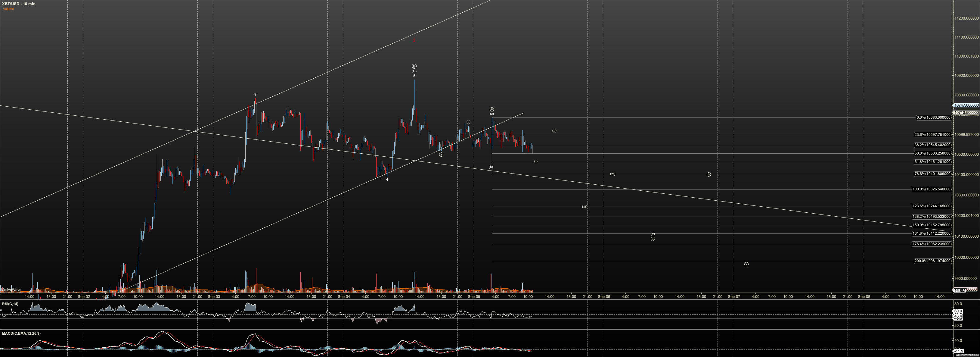Click the red wave label above the peak
The height and width of the screenshot is (357, 980).
tap(414, 40)
